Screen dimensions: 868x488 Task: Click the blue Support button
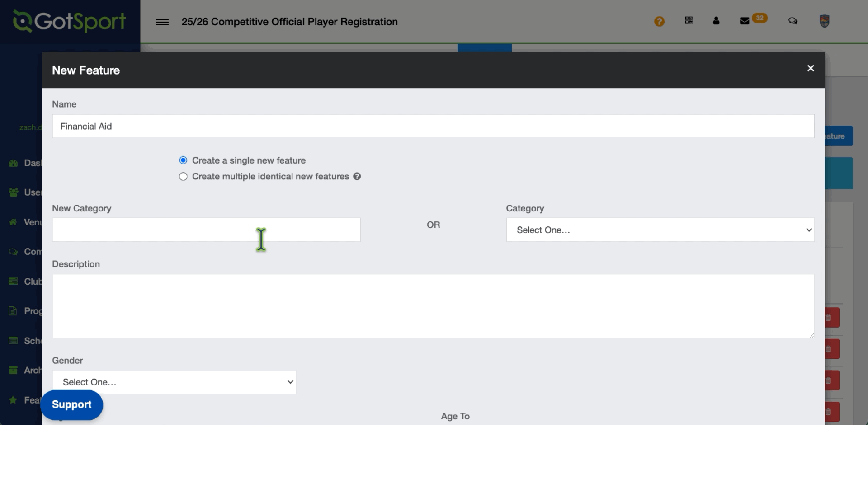71,405
